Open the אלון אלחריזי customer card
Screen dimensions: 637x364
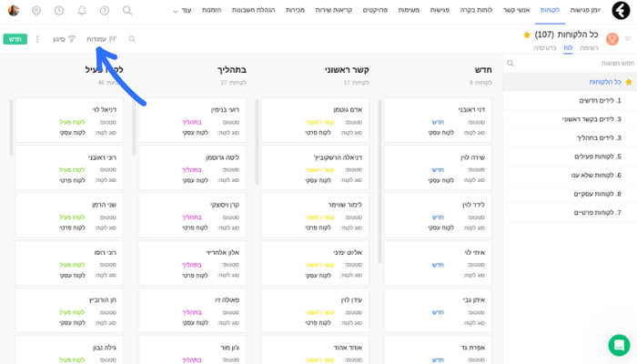pos(192,263)
